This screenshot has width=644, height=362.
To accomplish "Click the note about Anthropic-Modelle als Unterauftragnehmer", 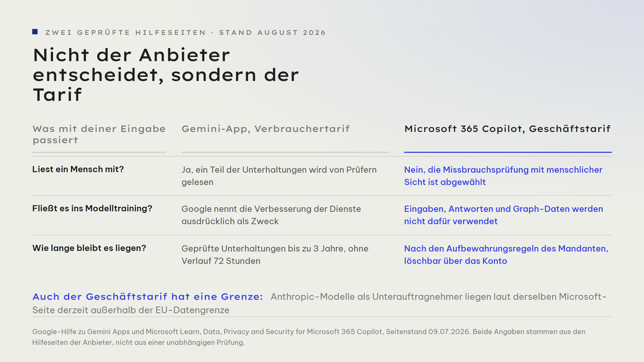I will coord(319,303).
